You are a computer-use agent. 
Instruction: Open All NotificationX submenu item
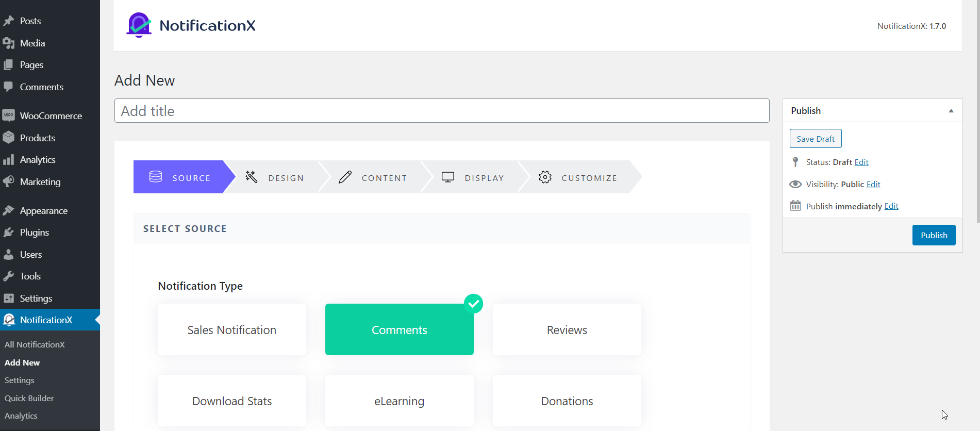35,344
